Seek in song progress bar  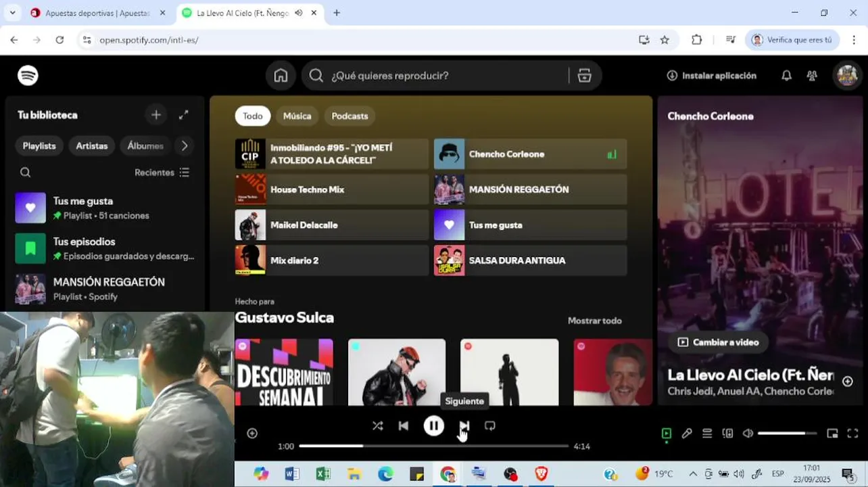434,446
